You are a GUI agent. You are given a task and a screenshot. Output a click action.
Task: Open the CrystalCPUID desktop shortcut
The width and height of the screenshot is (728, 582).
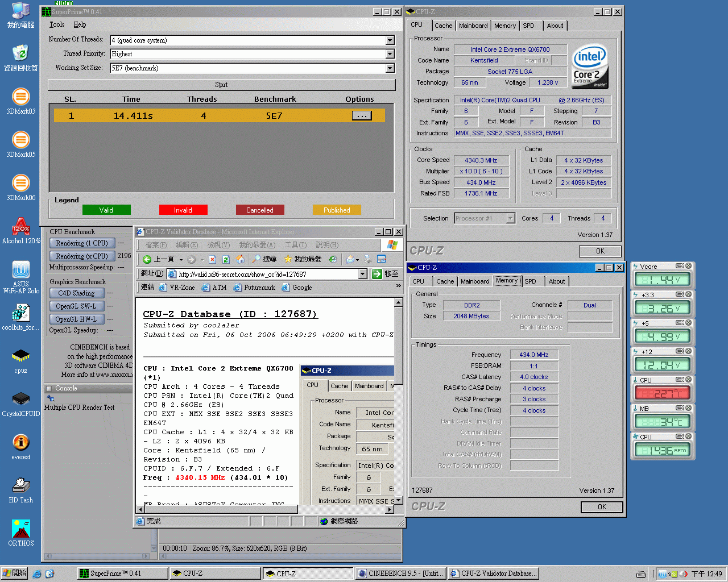[x=21, y=399]
